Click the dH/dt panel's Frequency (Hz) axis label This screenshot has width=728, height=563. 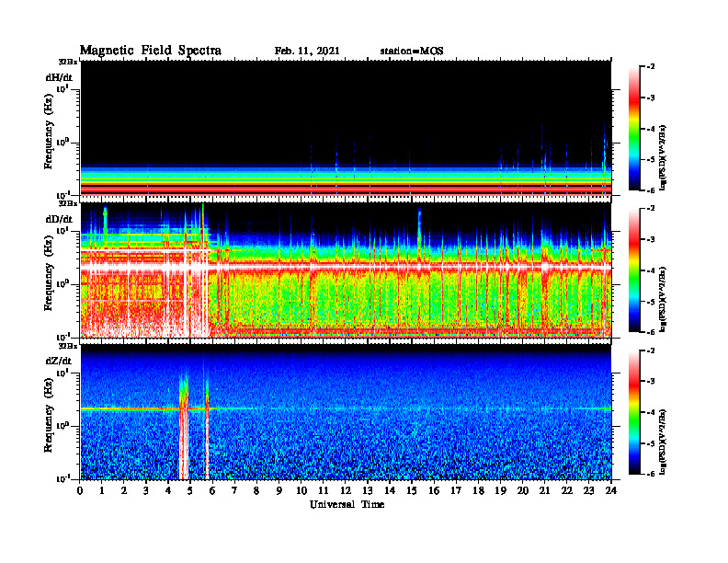tap(49, 132)
